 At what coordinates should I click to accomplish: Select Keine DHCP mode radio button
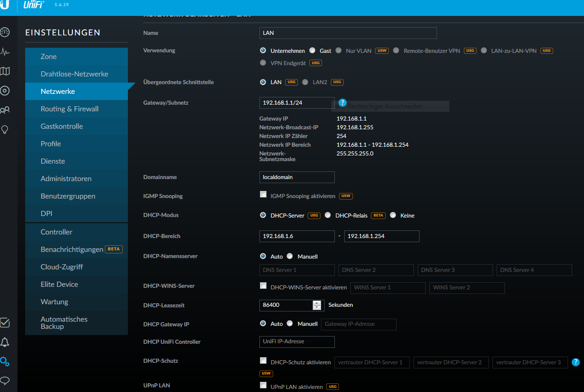pyautogui.click(x=392, y=215)
